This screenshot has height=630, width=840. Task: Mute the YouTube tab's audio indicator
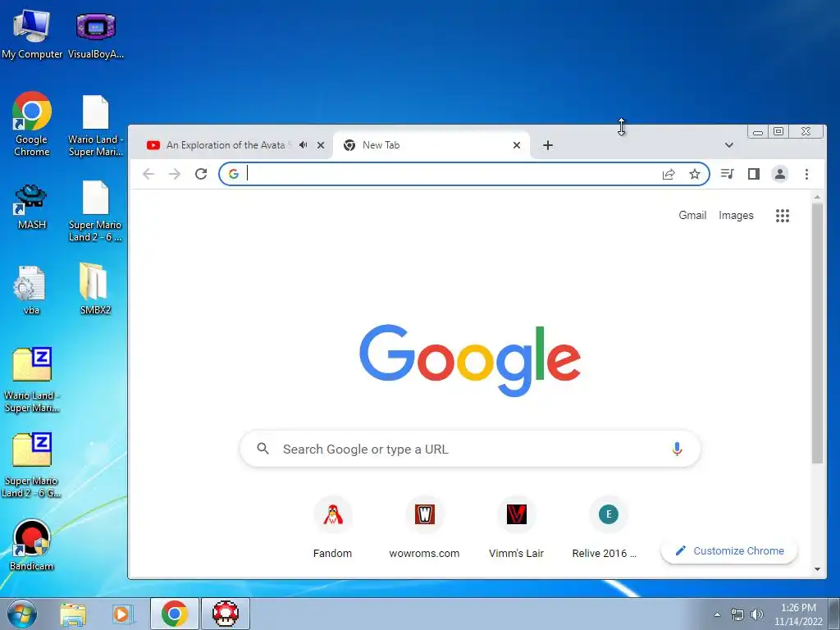(x=304, y=145)
